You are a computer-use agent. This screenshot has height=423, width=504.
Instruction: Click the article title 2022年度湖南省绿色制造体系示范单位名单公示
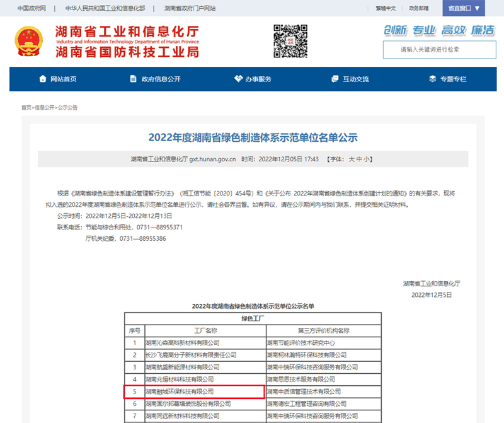pyautogui.click(x=253, y=137)
